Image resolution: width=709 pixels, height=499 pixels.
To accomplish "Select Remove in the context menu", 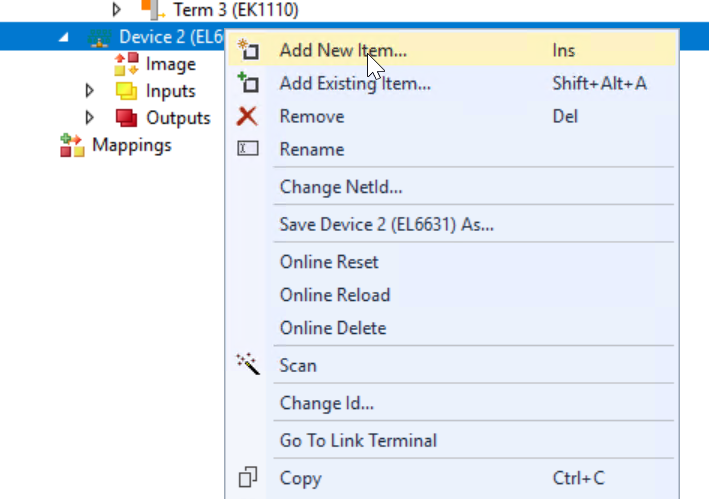I will [x=452, y=116].
